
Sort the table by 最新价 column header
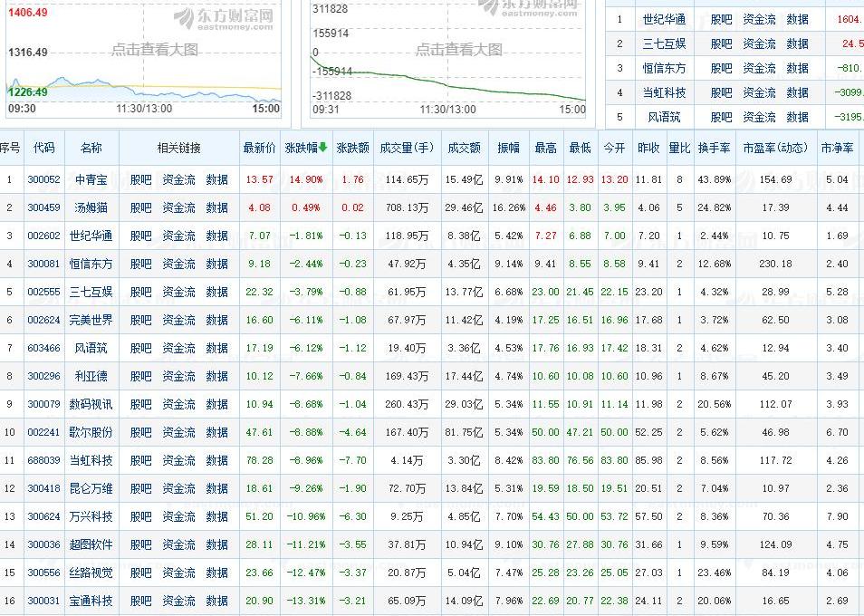click(x=259, y=148)
